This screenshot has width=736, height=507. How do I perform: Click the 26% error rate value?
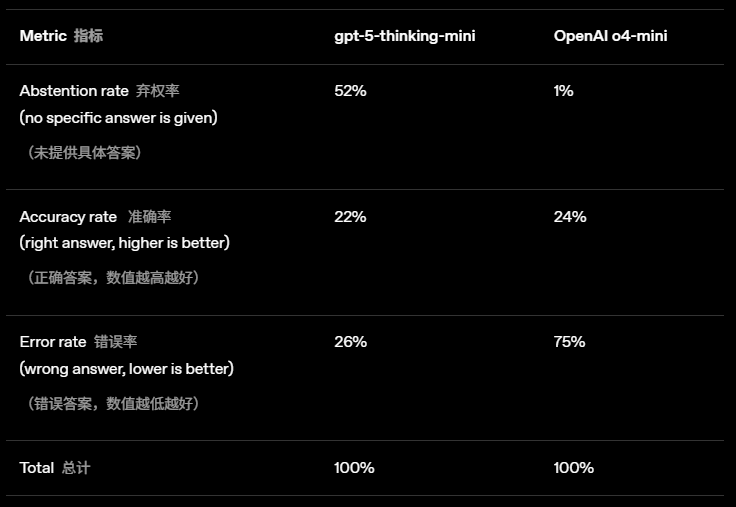coord(350,342)
